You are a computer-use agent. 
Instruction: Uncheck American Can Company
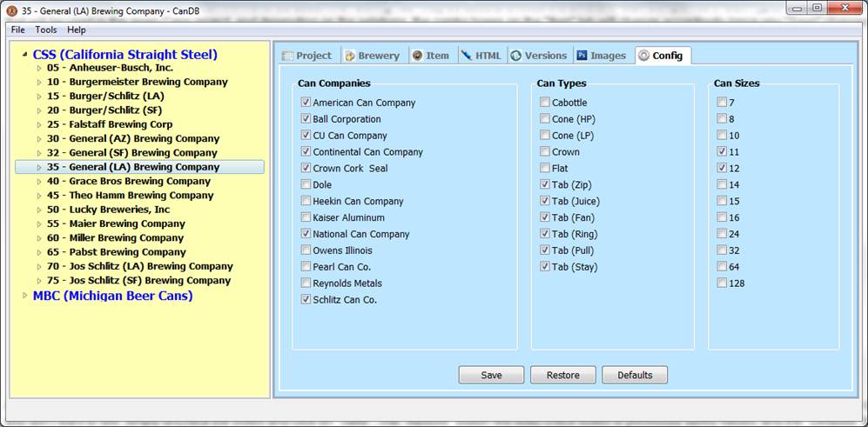click(x=306, y=103)
